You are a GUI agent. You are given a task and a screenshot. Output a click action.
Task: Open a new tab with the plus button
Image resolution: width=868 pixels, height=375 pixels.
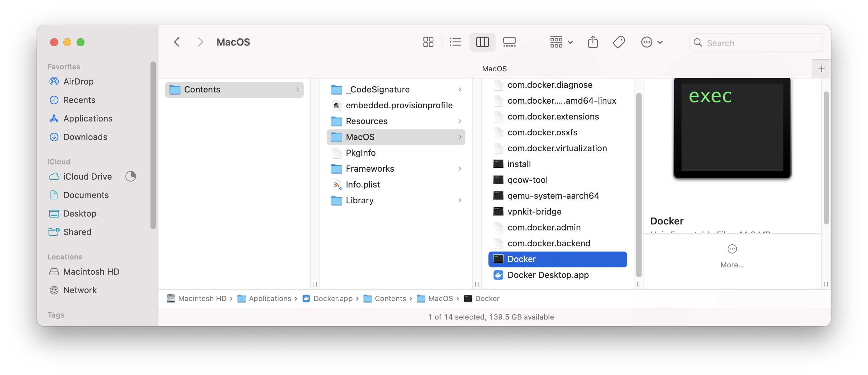pos(821,68)
